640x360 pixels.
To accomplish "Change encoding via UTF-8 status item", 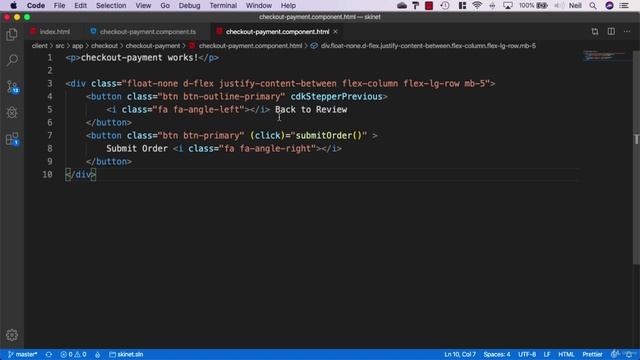I will pyautogui.click(x=527, y=354).
